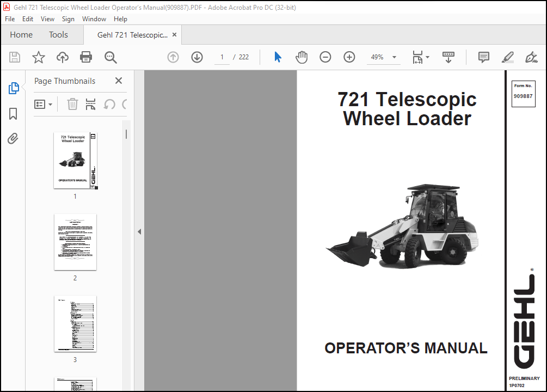Screen dimensions: 547x392
Task: Switch to the Tools tab
Action: pos(58,34)
